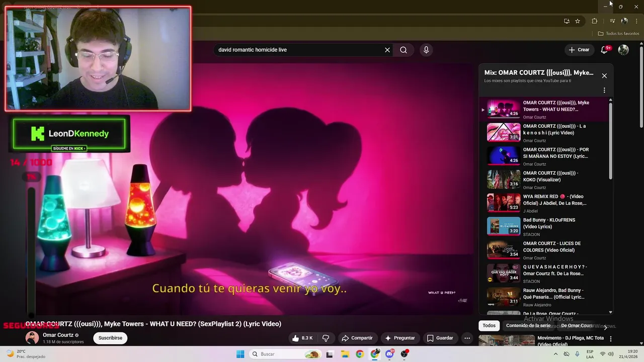644x362 pixels.
Task: Play POR SI MAÑANA NO ESTOY from playlist
Action: click(x=544, y=156)
